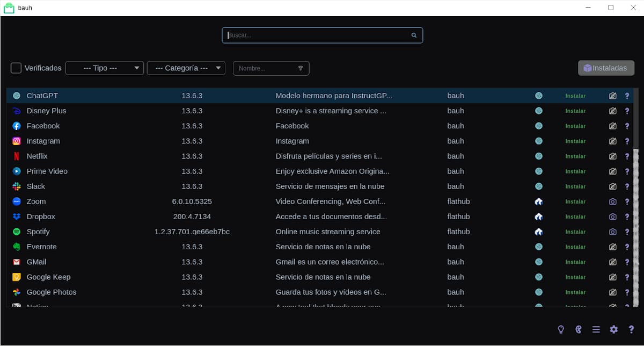View Zoom screenshots via camera icon
This screenshot has width=644, height=346.
613,201
